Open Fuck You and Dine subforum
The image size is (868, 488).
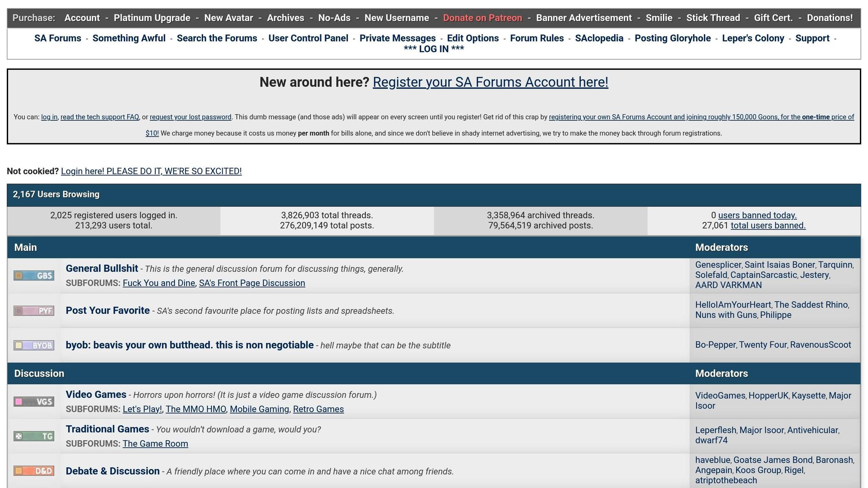[x=159, y=283]
